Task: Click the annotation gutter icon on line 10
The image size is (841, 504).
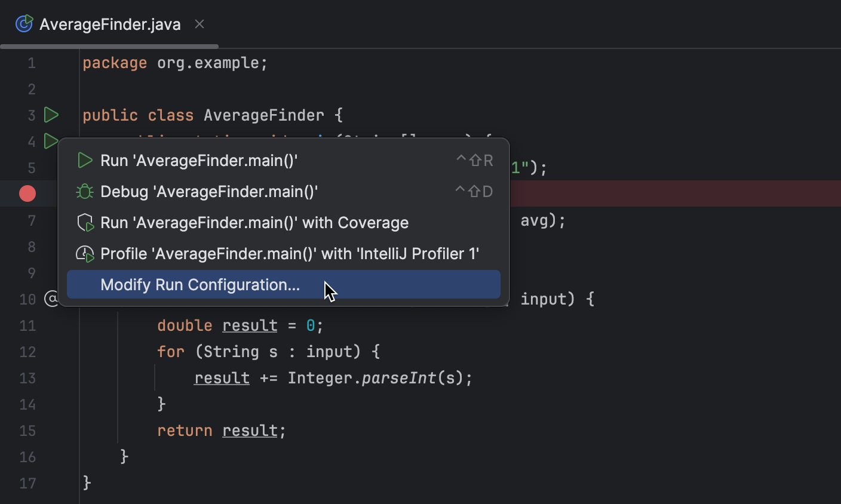Action: click(x=51, y=299)
